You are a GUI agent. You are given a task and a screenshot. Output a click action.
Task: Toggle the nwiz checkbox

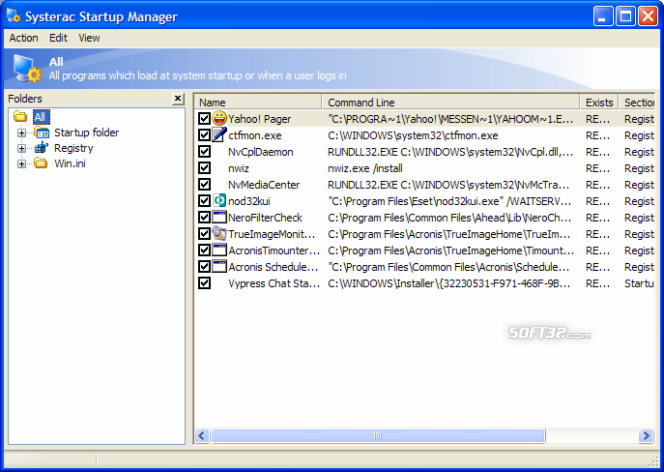click(x=204, y=168)
